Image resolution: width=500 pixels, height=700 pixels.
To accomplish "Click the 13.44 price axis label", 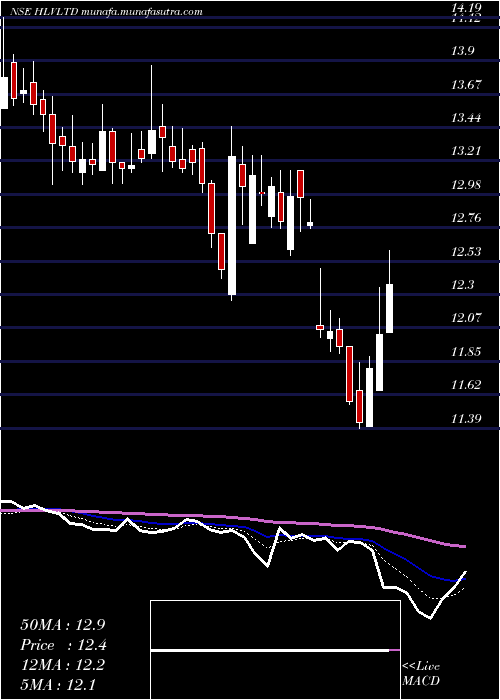I will click(x=467, y=117).
